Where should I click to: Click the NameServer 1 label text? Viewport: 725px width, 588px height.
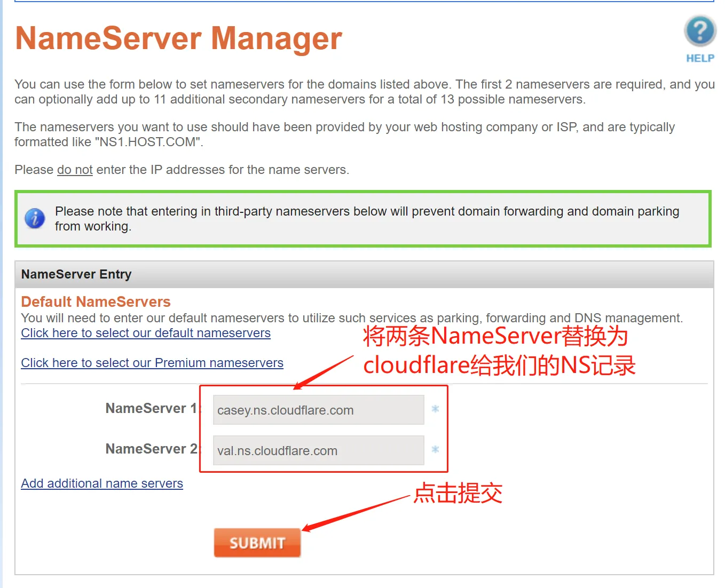click(150, 408)
